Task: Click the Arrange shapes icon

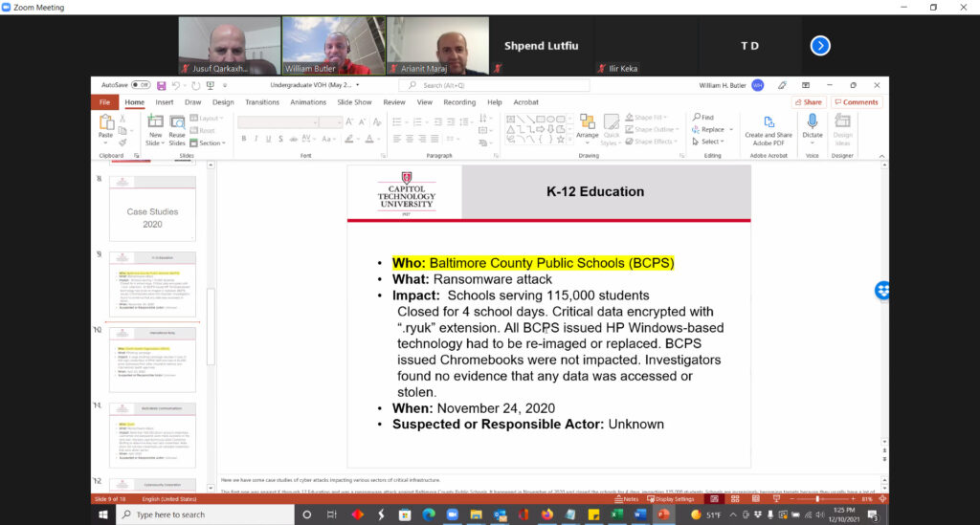Action: pos(587,121)
